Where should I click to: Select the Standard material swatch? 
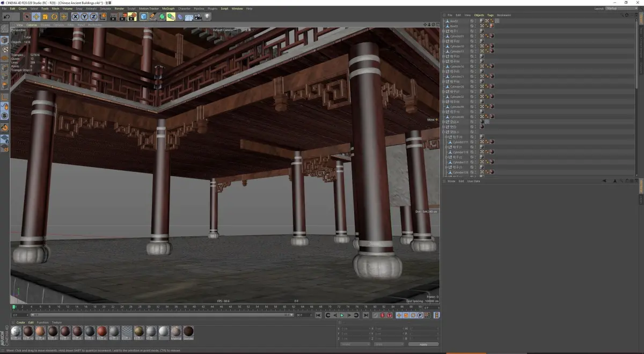188,332
